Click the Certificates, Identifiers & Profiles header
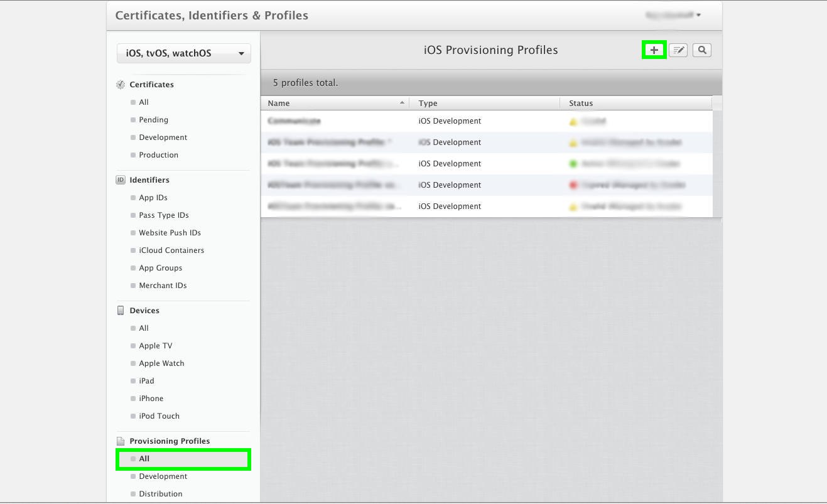The width and height of the screenshot is (827, 504). pyautogui.click(x=212, y=16)
